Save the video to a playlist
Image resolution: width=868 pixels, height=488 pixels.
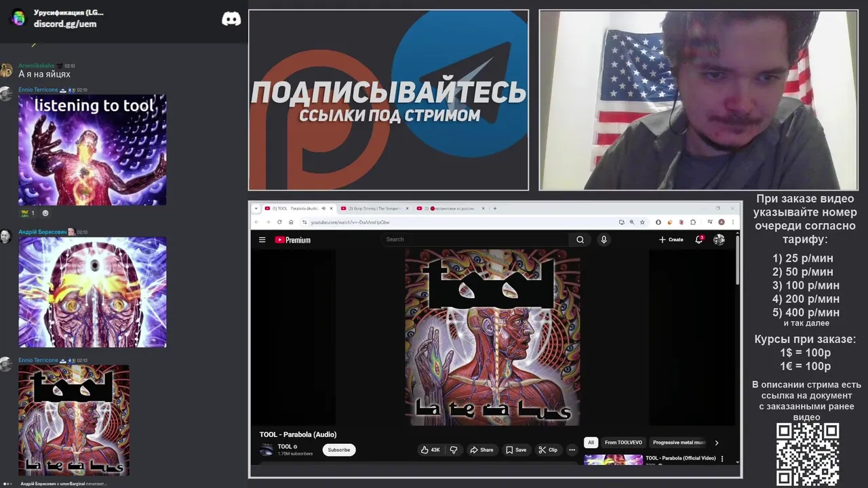[515, 450]
